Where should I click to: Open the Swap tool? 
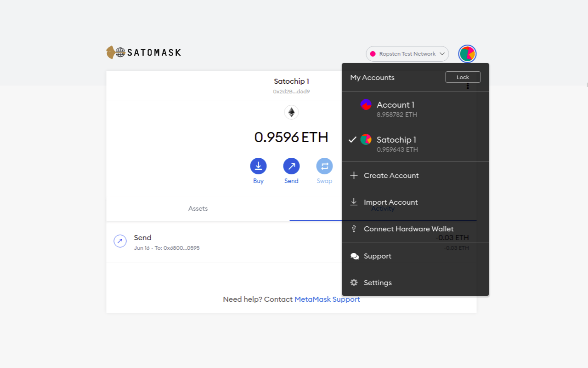pyautogui.click(x=324, y=166)
